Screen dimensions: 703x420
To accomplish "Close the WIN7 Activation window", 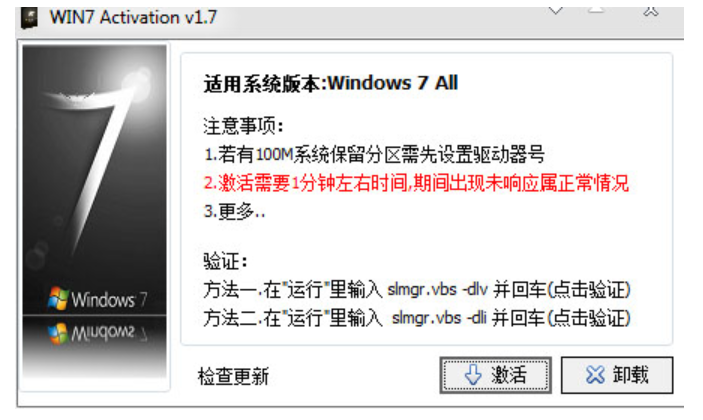I will pos(651,11).
